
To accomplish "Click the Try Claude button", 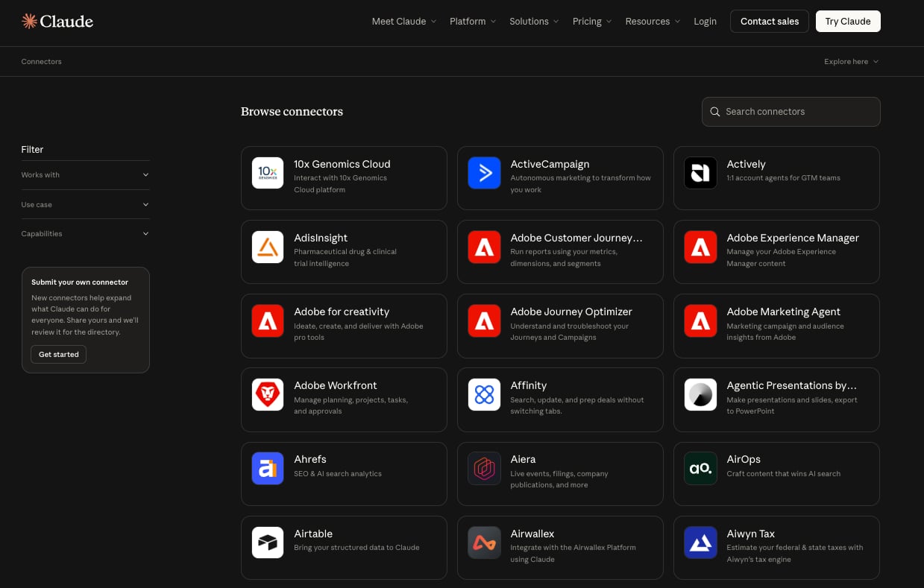I will (848, 21).
